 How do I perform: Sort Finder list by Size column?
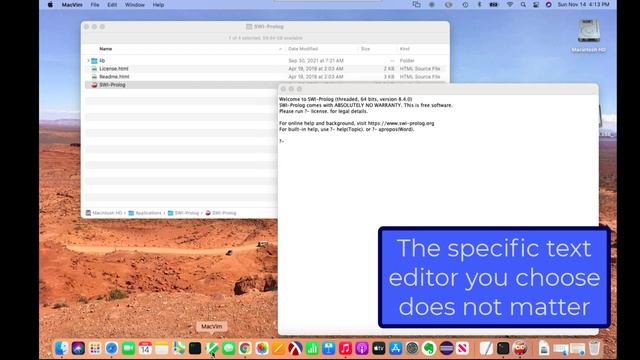pyautogui.click(x=365, y=49)
